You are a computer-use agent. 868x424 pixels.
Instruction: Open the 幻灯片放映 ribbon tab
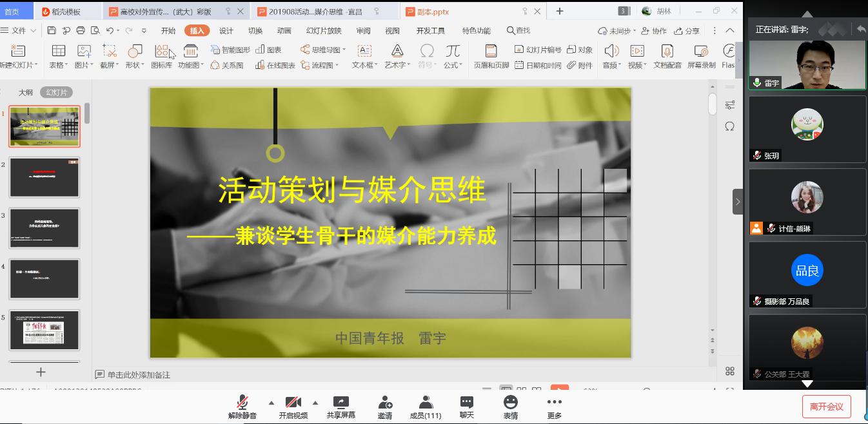324,30
